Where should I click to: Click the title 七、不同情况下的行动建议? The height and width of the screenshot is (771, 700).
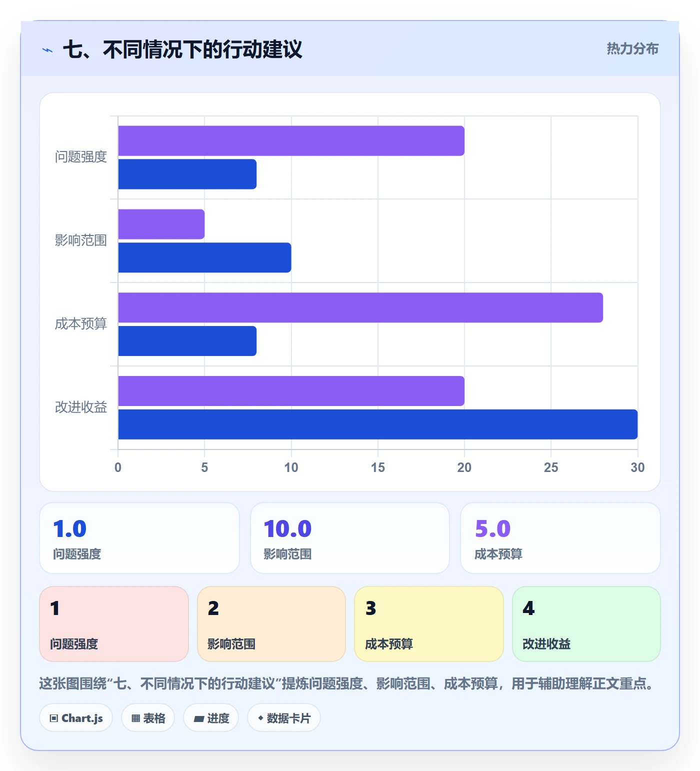pos(182,49)
